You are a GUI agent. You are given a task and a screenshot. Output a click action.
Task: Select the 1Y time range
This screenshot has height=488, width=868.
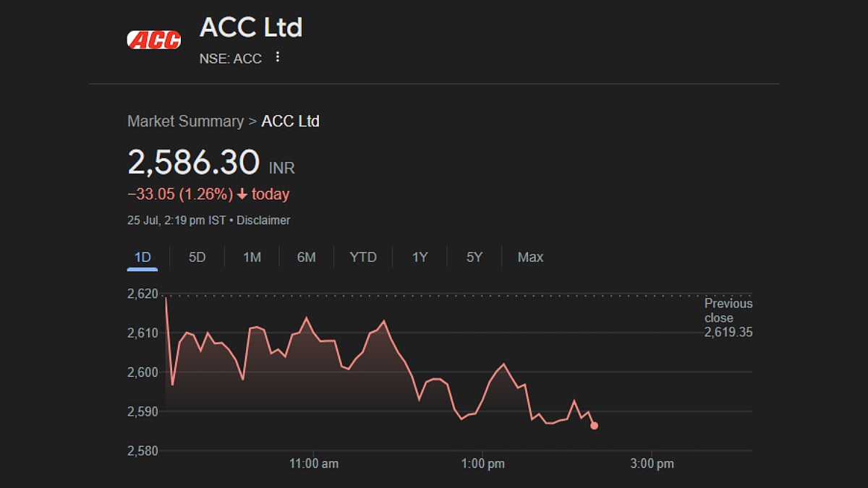click(x=419, y=257)
